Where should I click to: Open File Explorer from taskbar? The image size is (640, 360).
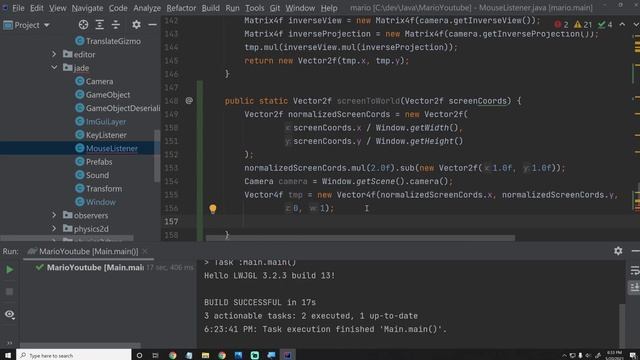pos(205,355)
